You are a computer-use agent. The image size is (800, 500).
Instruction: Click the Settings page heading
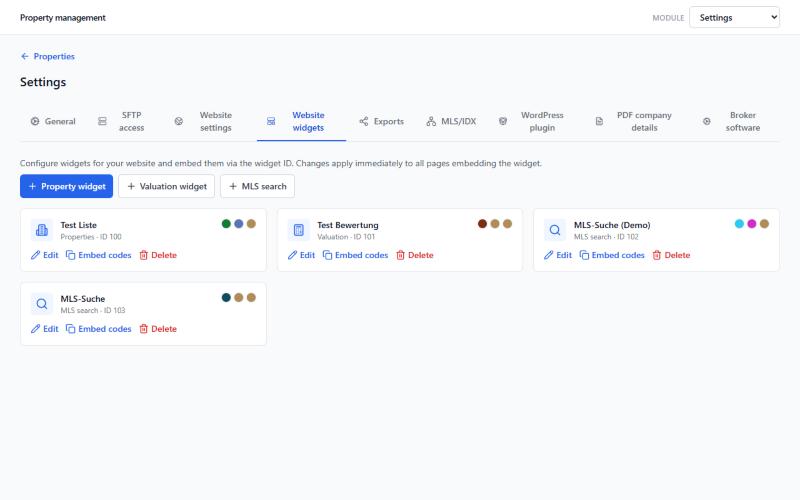(43, 82)
